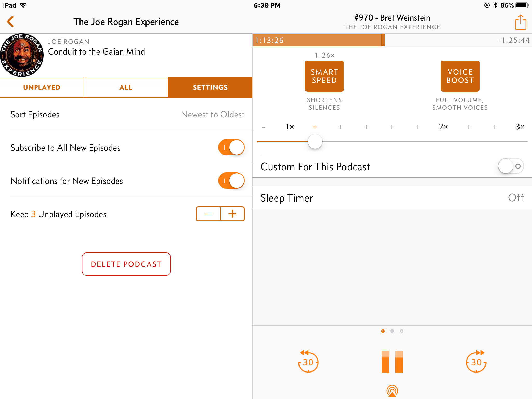Tap the Joe Rogan Experience artwork
The height and width of the screenshot is (399, 532).
(22, 55)
